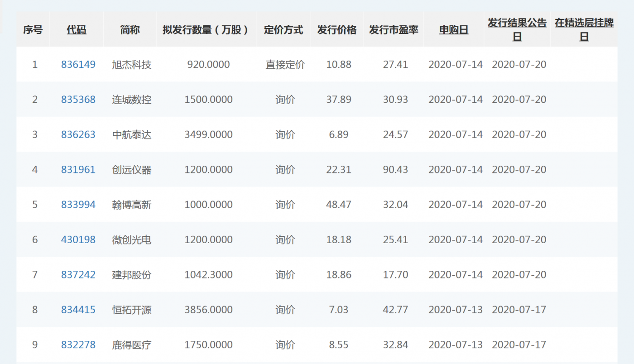Viewport: 634px width, 364px height.
Task: Click row number 5 cell
Action: click(35, 205)
